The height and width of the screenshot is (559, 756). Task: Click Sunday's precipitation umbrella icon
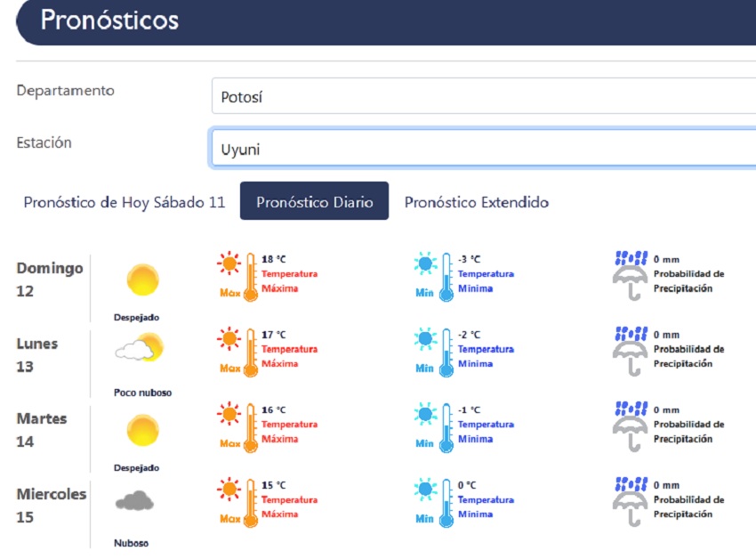click(631, 275)
